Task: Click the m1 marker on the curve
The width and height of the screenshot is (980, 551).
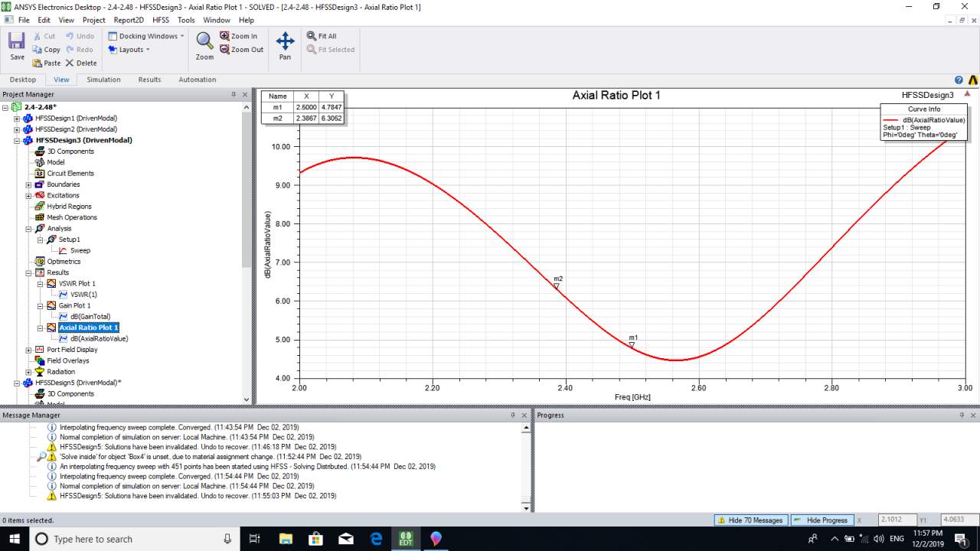Action: 632,345
